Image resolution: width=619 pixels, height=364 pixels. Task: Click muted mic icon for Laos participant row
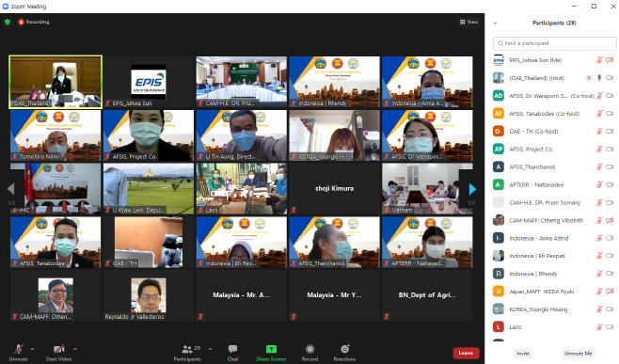[x=599, y=327]
